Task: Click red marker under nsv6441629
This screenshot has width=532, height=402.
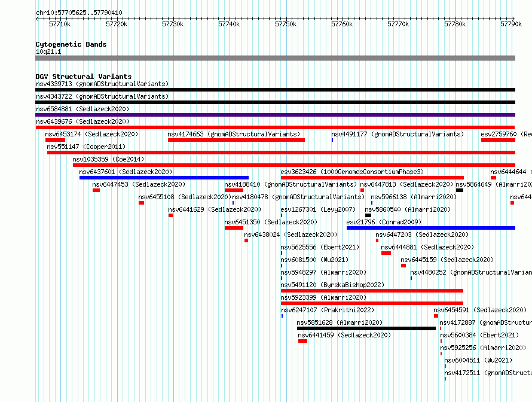Action: 171,215
